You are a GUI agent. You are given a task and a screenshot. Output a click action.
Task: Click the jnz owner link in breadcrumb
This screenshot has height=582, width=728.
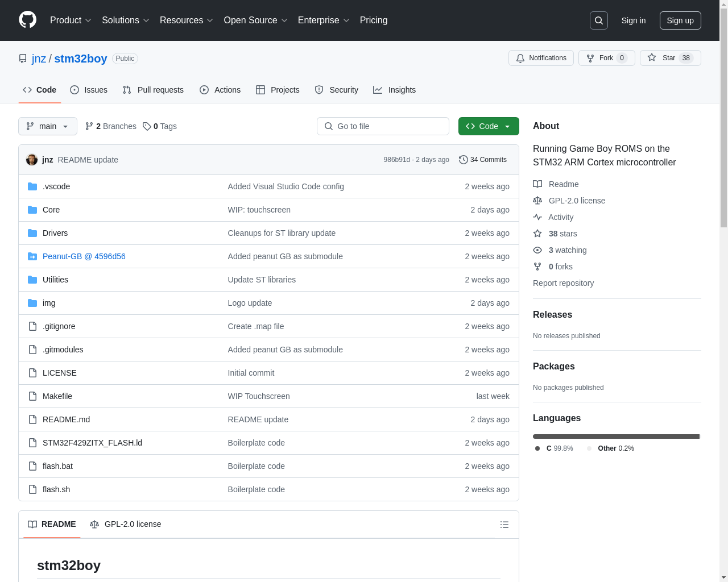click(x=39, y=59)
